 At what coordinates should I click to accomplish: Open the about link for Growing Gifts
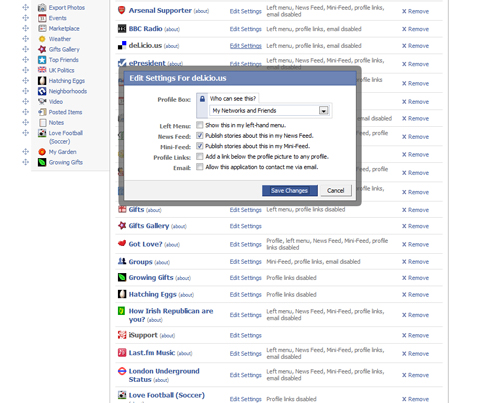(x=183, y=278)
